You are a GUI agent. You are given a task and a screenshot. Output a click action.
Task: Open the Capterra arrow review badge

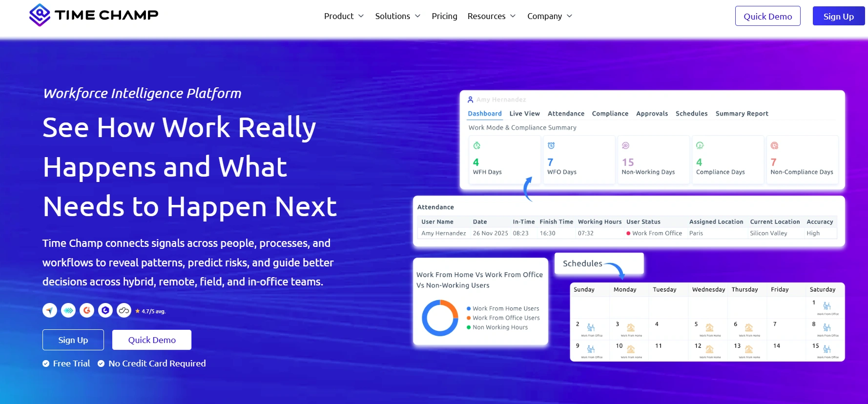tap(50, 310)
